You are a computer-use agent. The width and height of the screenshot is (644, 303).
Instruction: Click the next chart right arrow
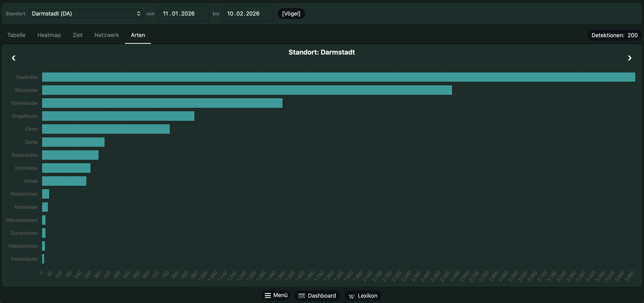(x=629, y=58)
